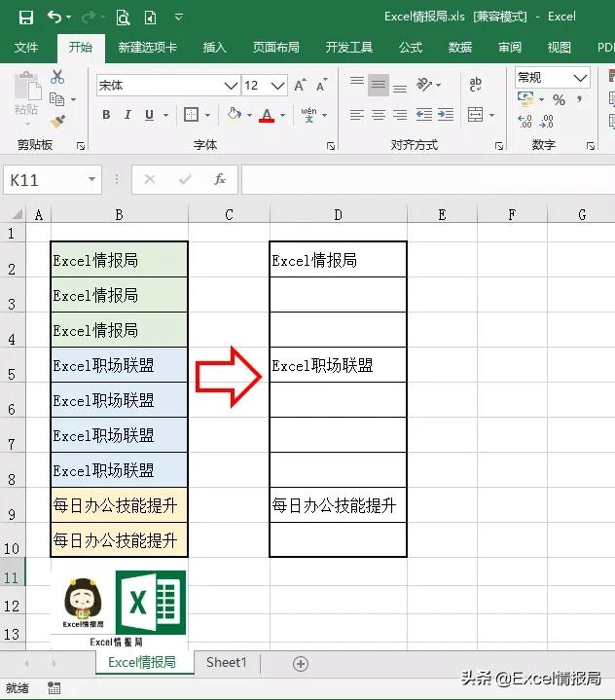615x700 pixels.
Task: Undo the last action
Action: (54, 18)
